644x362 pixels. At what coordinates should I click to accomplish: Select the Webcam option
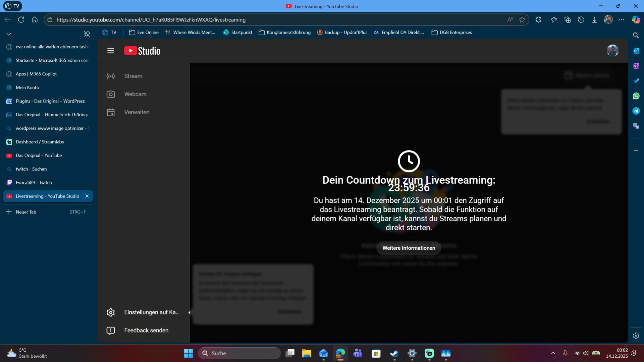[135, 94]
